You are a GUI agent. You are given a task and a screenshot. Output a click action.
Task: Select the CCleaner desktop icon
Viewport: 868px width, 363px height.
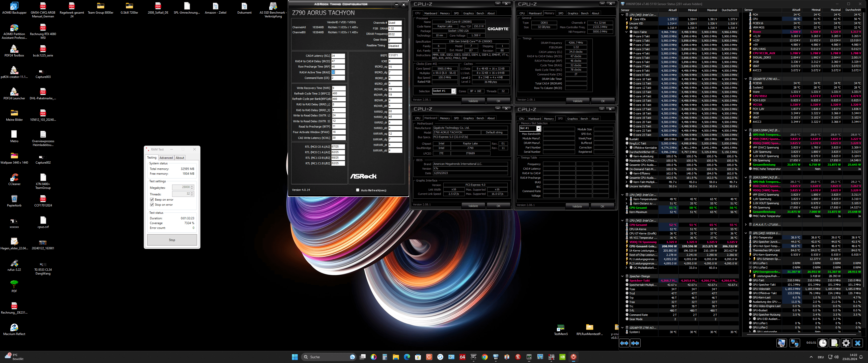[14, 179]
